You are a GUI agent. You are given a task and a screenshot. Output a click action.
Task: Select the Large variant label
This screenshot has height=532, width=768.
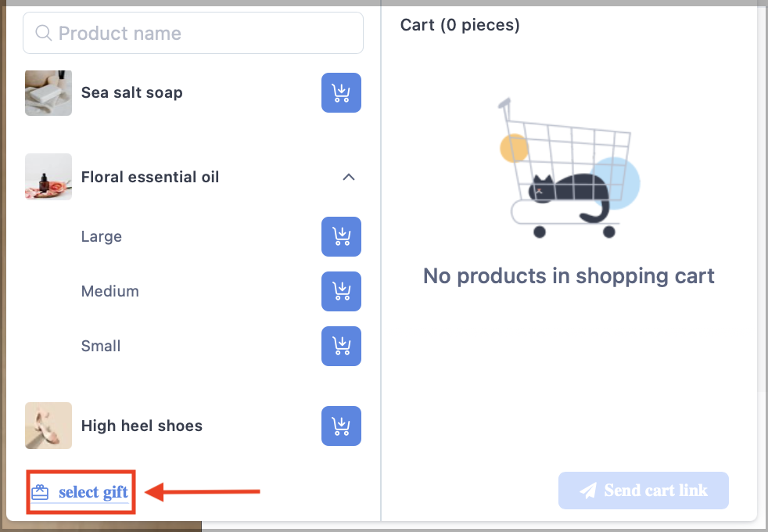point(102,236)
